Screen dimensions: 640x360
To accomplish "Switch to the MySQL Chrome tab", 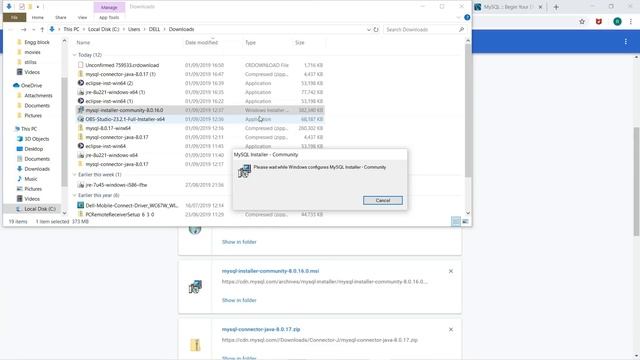I will click(x=509, y=7).
